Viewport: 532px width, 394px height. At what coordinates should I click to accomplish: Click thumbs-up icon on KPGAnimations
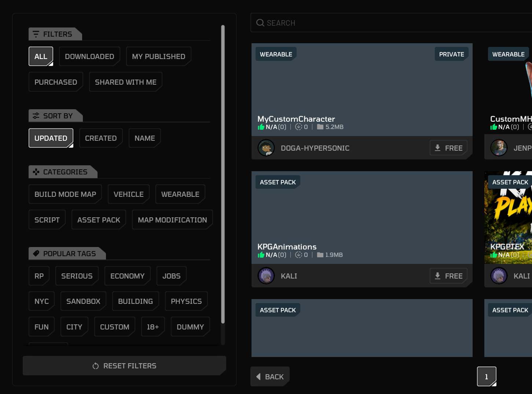pyautogui.click(x=261, y=255)
